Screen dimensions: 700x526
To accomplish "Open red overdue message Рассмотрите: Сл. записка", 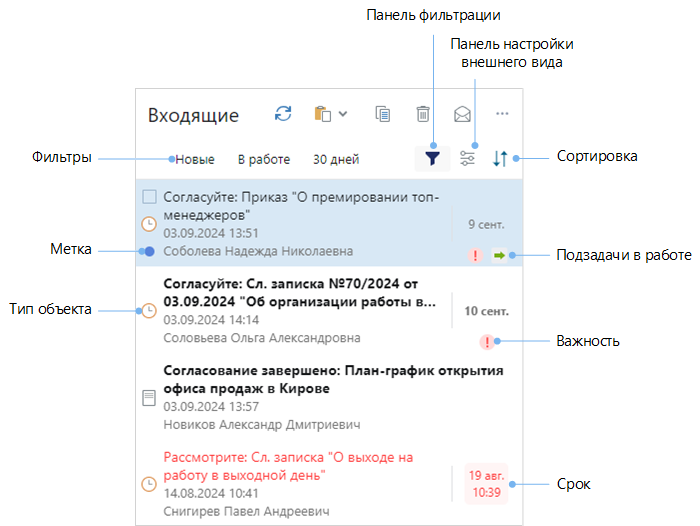I will coord(288,466).
